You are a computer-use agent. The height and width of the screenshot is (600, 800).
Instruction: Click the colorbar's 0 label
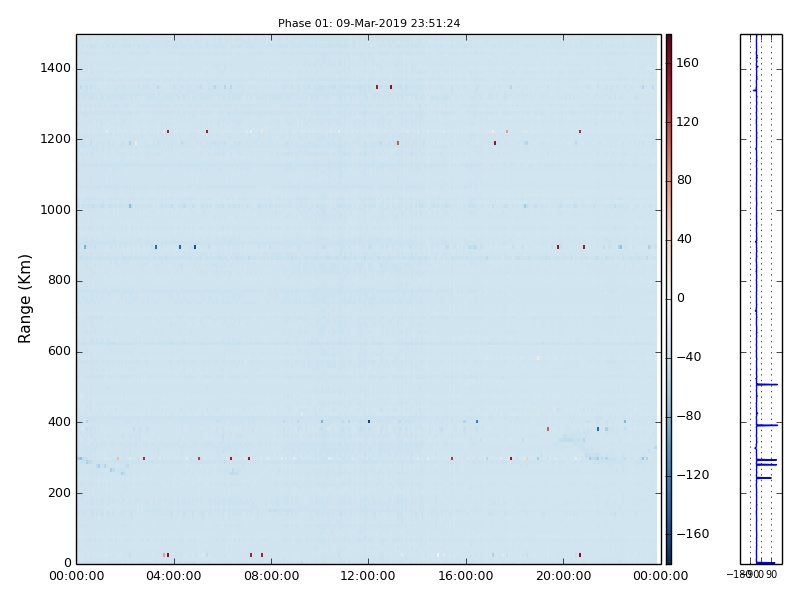point(681,298)
